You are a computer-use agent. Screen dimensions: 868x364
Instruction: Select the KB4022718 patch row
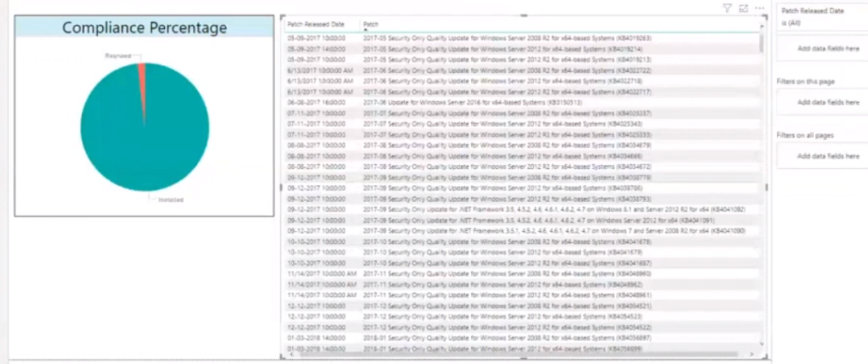pyautogui.click(x=523, y=82)
